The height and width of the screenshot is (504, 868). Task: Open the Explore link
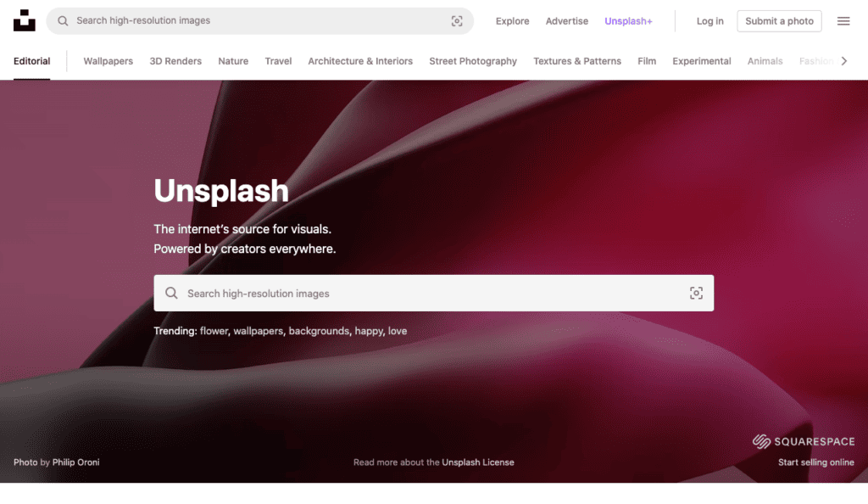click(512, 21)
